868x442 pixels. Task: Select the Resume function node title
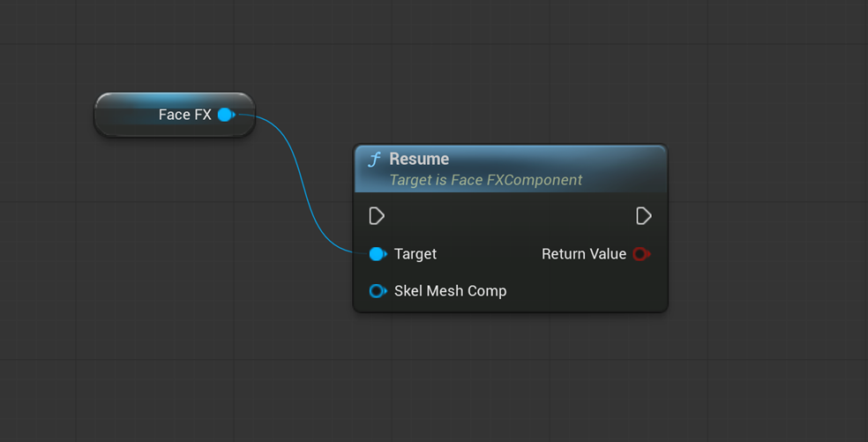click(419, 159)
